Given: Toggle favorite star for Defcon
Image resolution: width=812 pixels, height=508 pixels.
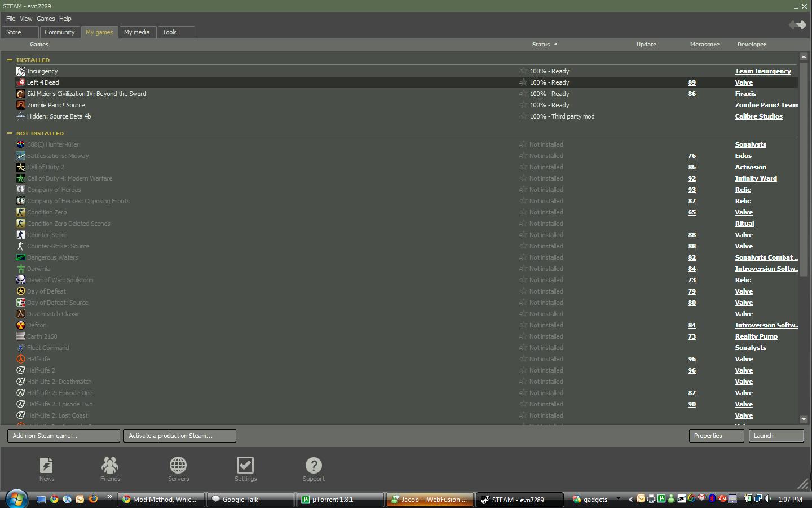Looking at the screenshot, I should pyautogui.click(x=523, y=325).
